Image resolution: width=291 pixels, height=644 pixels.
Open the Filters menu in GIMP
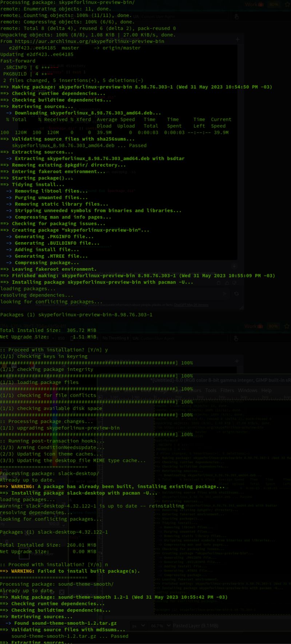click(227, 390)
